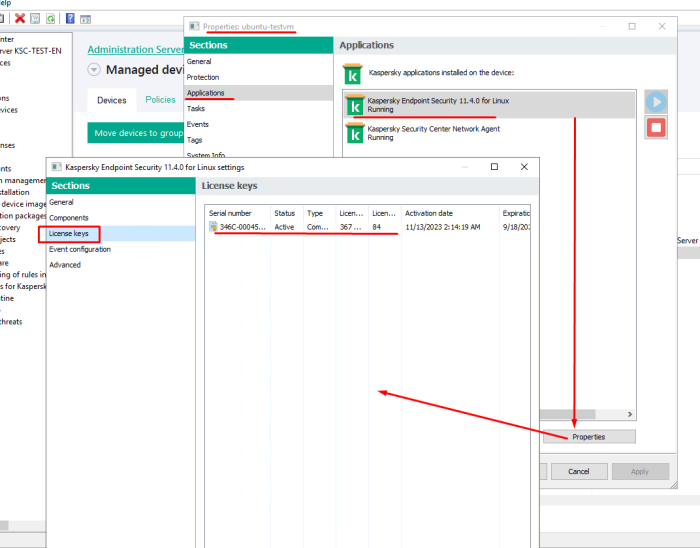Start application using blue play button

656,102
